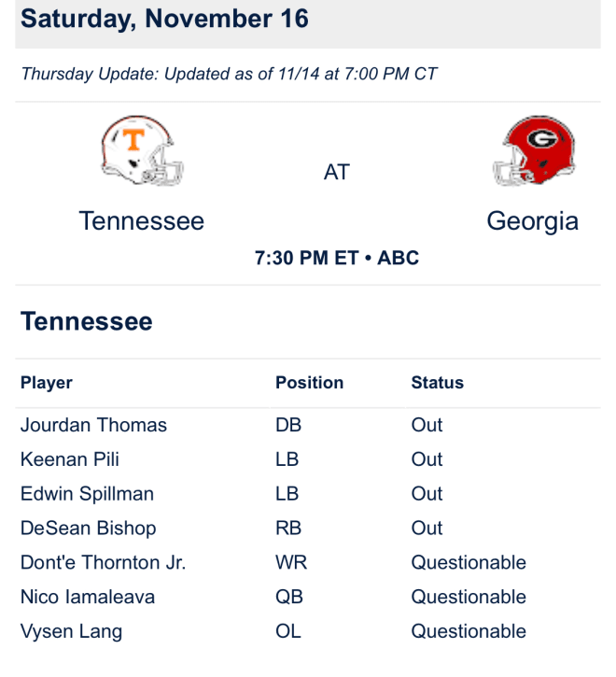This screenshot has width=616, height=677.
Task: Select the Jourdan Thomas player row
Action: click(x=308, y=425)
